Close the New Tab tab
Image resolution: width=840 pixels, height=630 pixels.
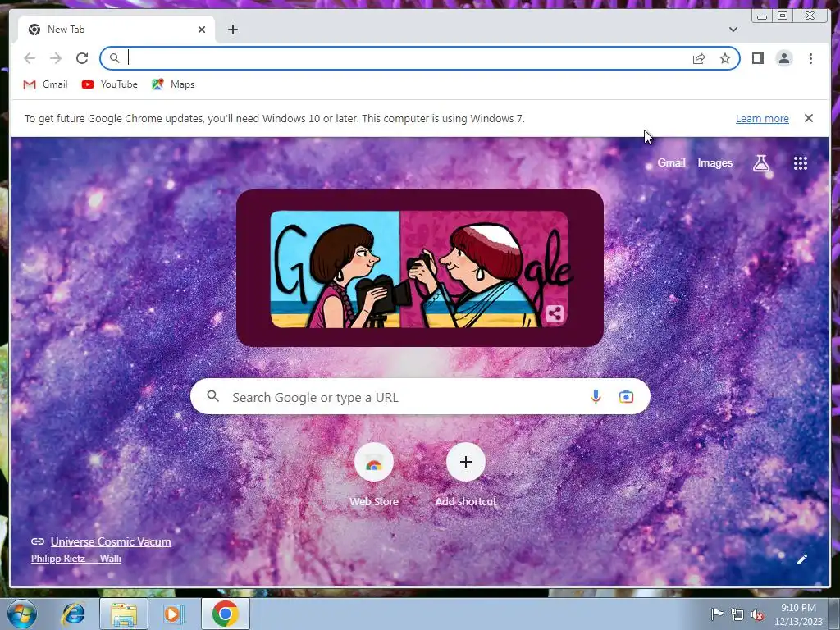pyautogui.click(x=202, y=30)
